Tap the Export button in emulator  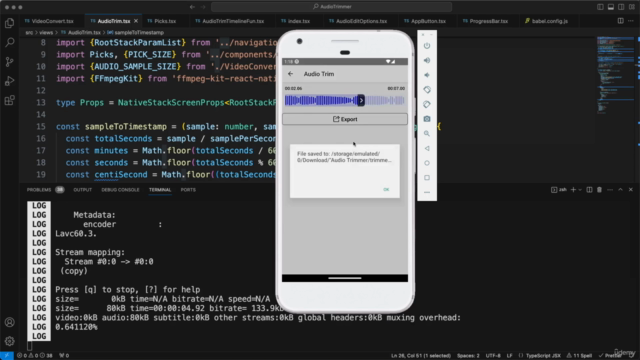tap(345, 119)
